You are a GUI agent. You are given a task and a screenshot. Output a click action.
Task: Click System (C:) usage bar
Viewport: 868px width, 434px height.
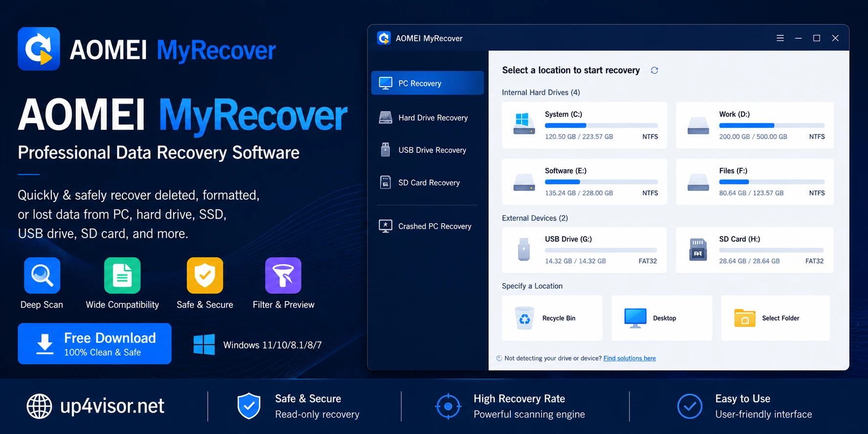[601, 126]
